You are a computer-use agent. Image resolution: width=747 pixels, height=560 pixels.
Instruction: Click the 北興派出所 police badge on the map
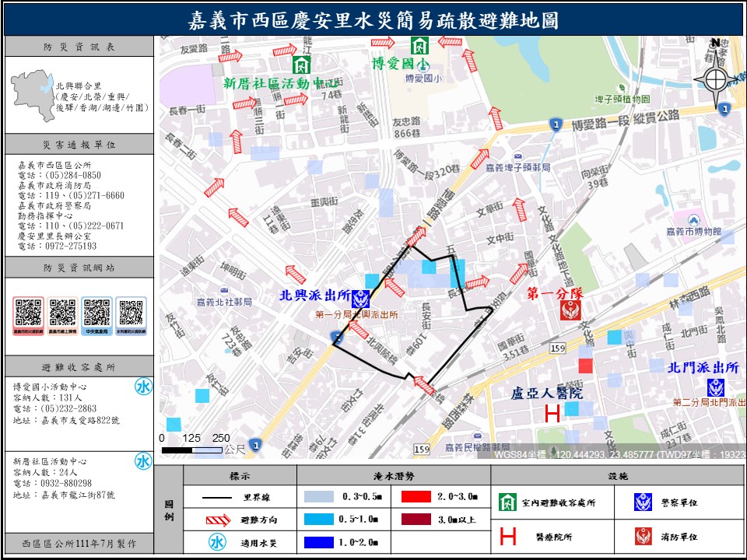coord(360,298)
